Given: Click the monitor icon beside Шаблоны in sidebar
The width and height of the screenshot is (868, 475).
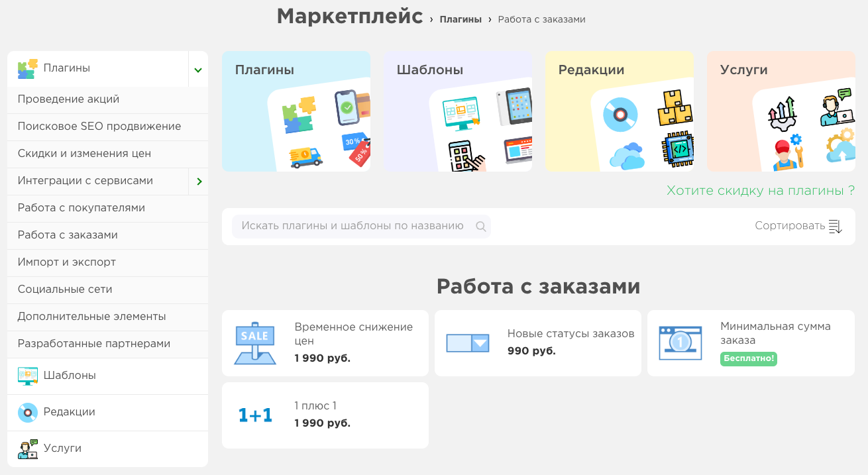Looking at the screenshot, I should pos(28,376).
